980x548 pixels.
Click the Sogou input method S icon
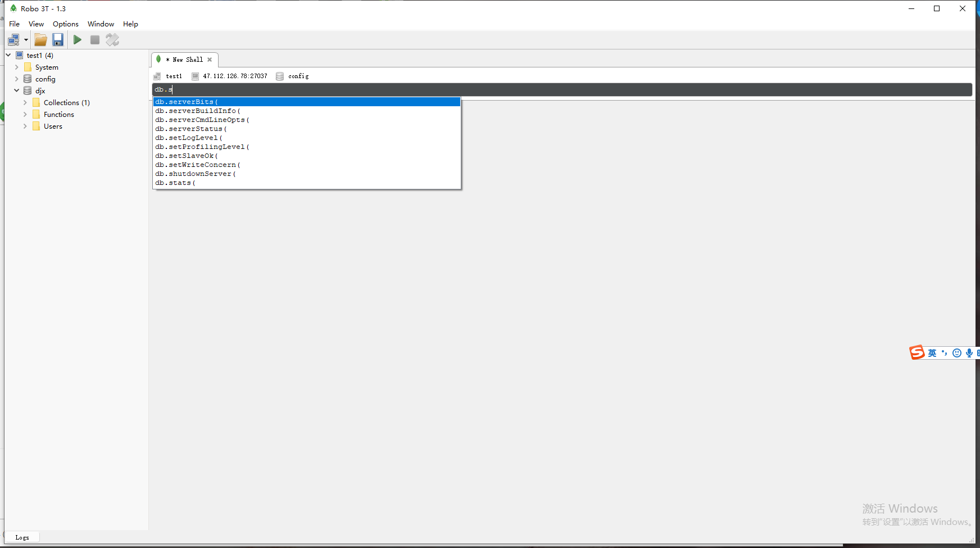pyautogui.click(x=917, y=352)
